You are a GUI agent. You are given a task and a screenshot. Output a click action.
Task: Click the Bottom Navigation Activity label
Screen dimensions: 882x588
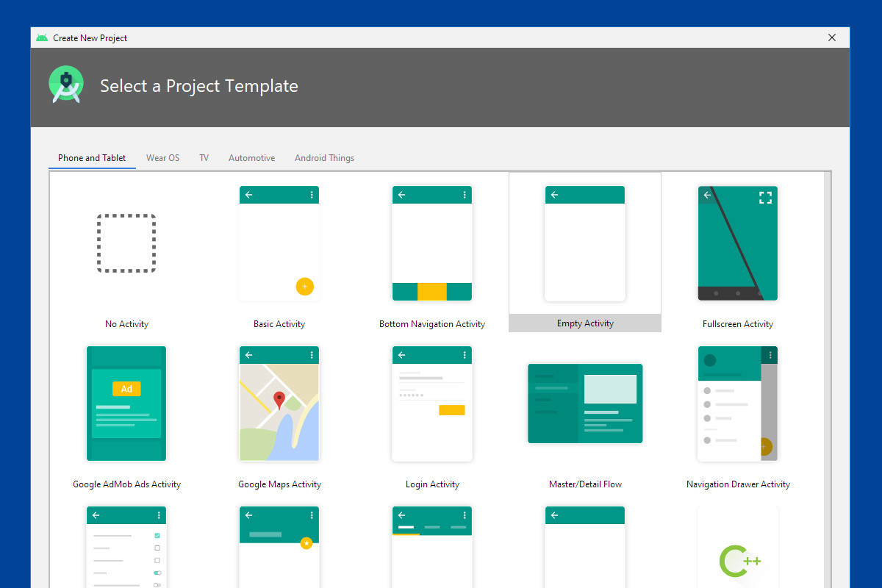click(432, 324)
